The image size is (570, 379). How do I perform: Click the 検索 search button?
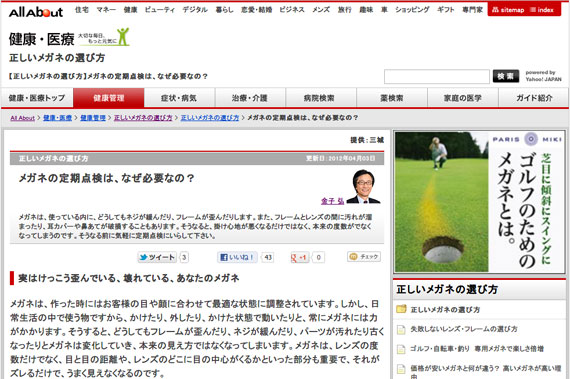[506, 76]
